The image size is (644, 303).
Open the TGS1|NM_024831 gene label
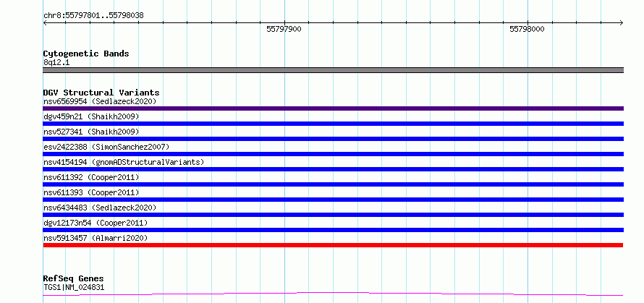click(x=74, y=287)
